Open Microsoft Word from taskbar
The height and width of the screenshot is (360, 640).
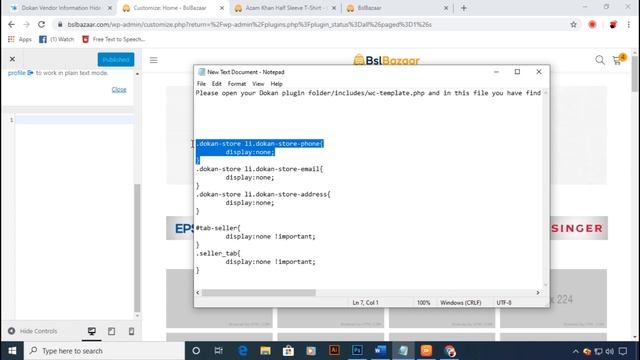click(x=380, y=351)
